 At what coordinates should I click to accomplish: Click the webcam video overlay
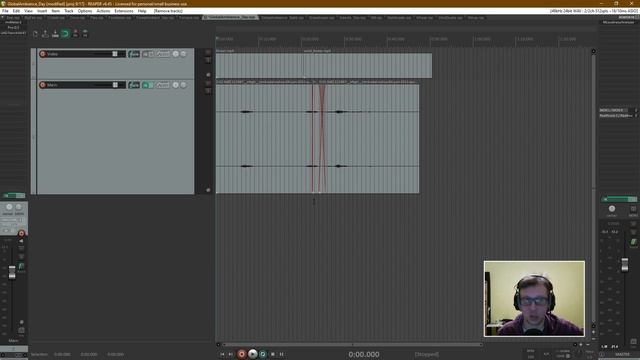(x=534, y=299)
